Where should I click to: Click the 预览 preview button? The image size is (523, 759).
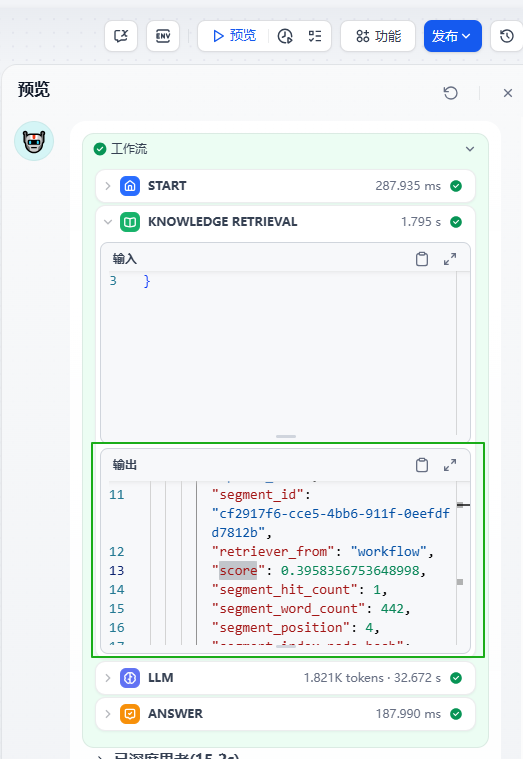coord(234,36)
